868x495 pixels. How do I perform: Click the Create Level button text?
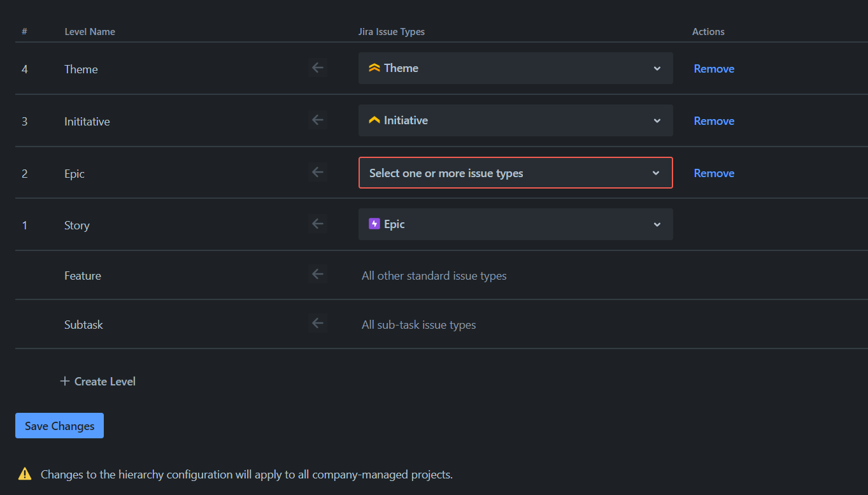pos(105,382)
